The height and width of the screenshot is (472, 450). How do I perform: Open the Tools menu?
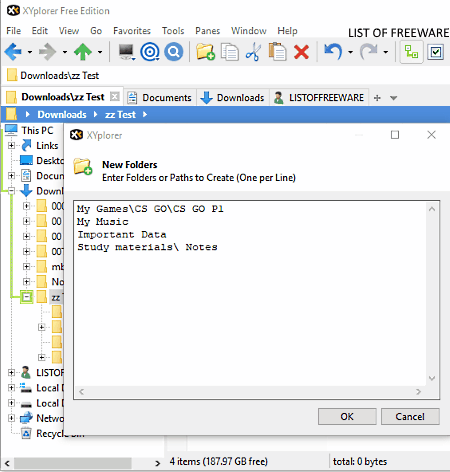pos(173,31)
